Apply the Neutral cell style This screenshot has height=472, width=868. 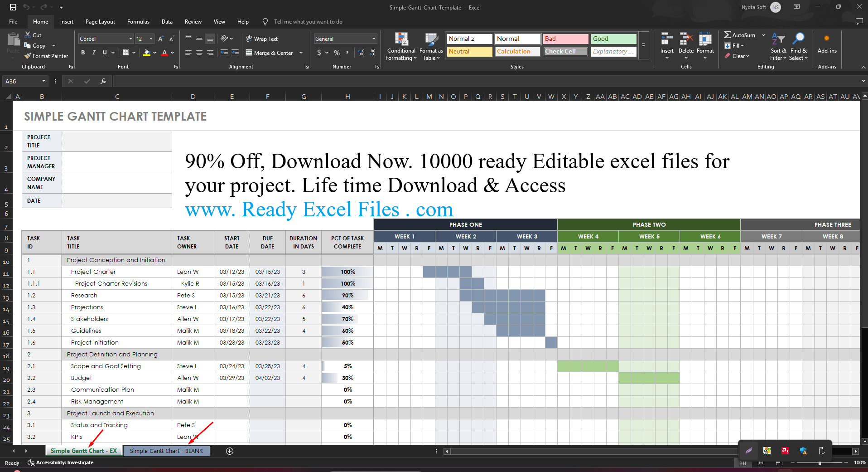(x=470, y=52)
